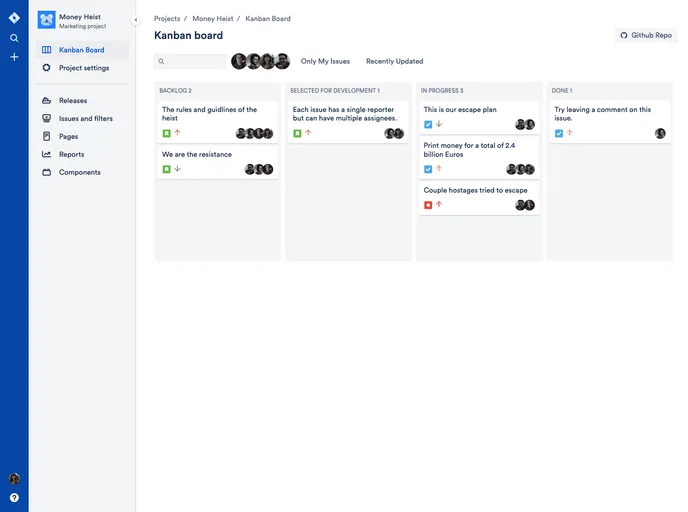Click high priority arrow on 'rules and guidlines' card

point(177,132)
